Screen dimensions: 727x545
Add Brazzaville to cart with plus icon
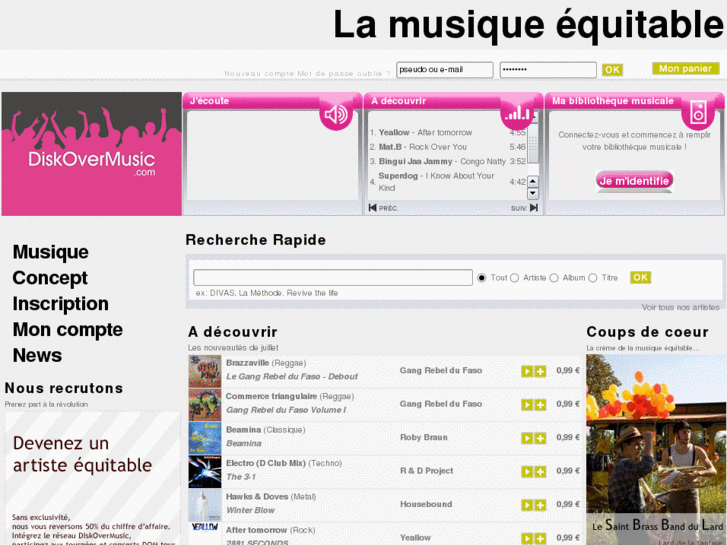click(x=540, y=371)
